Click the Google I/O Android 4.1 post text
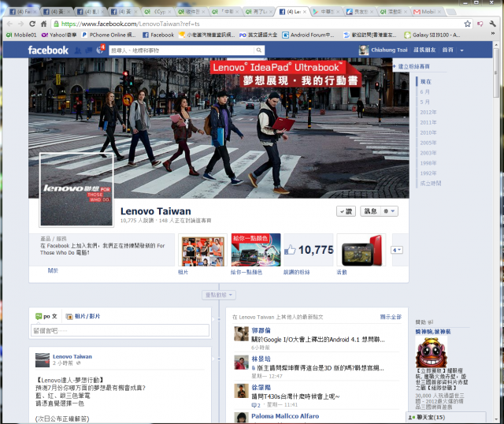 click(318, 340)
